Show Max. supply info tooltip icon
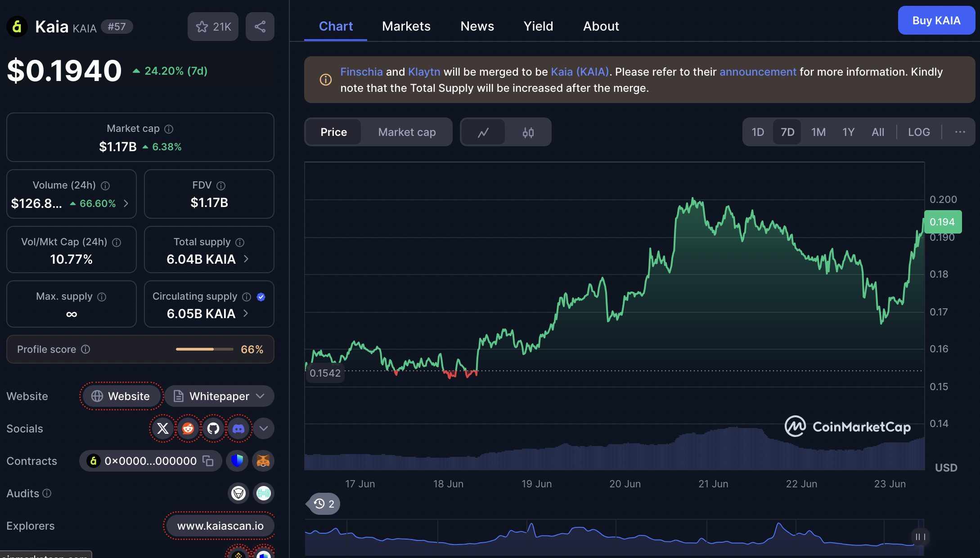Image resolution: width=980 pixels, height=558 pixels. 102,297
